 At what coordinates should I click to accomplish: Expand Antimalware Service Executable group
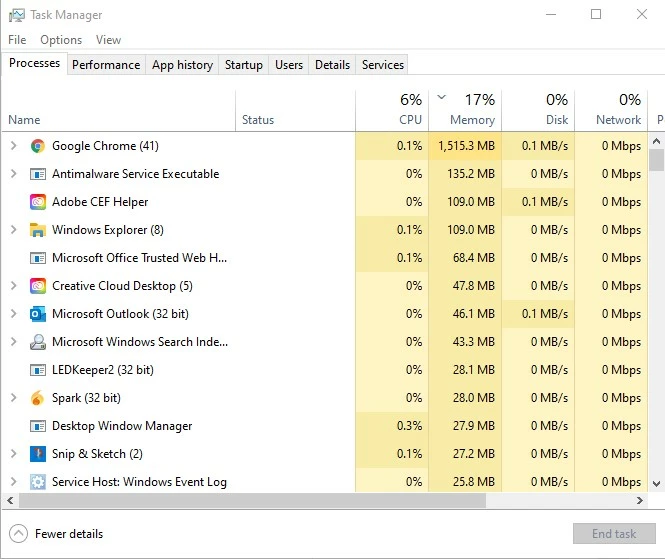(x=14, y=174)
